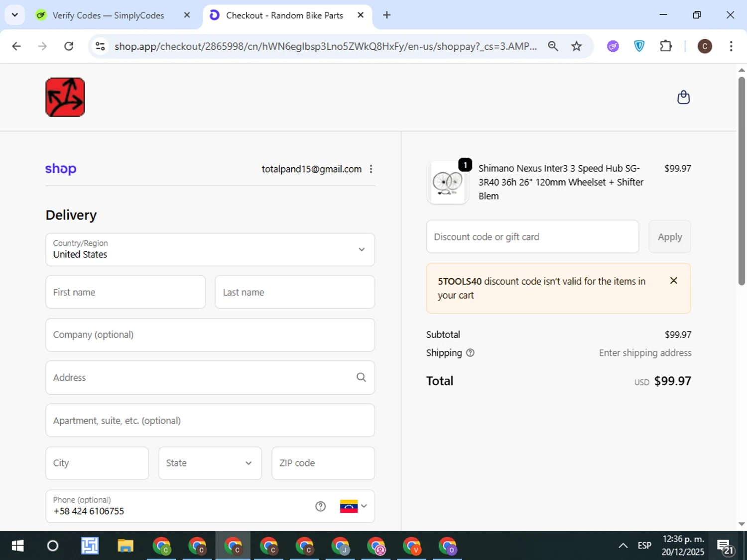Click the Shimano wheelset product thumbnail
Image resolution: width=747 pixels, height=560 pixels.
coord(448,182)
